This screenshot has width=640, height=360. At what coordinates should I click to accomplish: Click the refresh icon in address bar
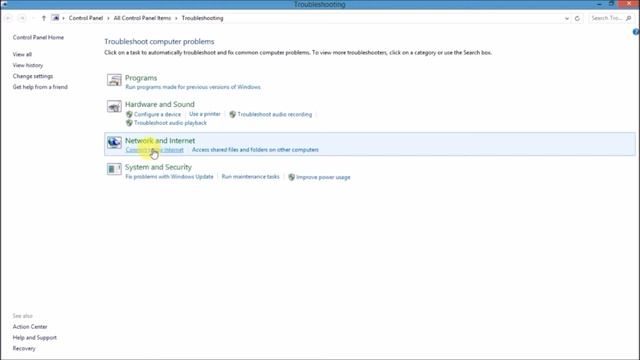(577, 18)
